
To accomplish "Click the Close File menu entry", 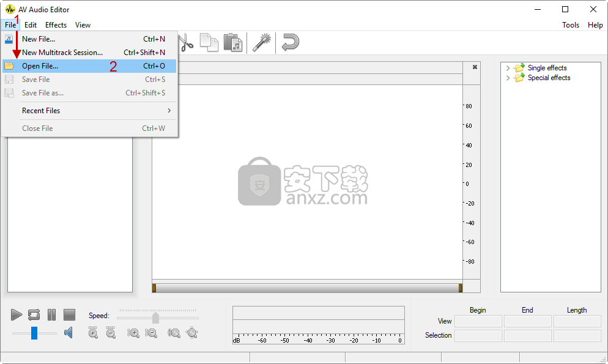I will point(89,128).
